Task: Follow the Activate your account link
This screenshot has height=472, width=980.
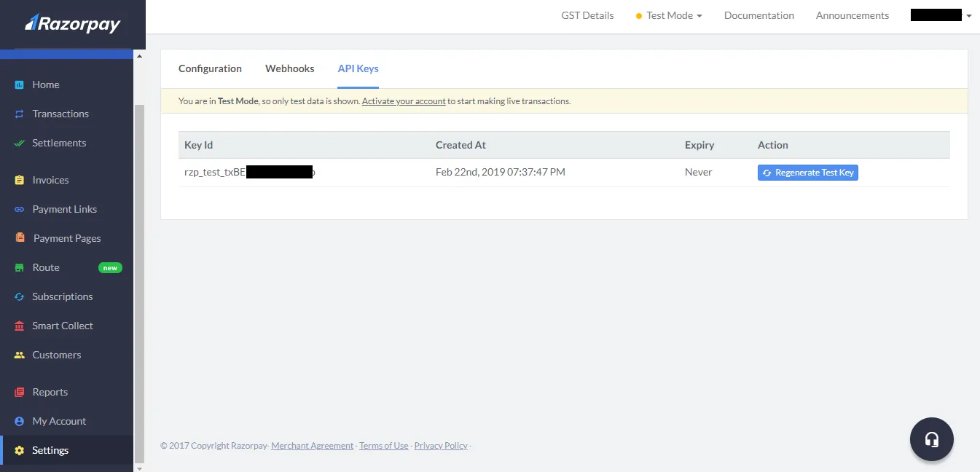Action: pyautogui.click(x=404, y=101)
